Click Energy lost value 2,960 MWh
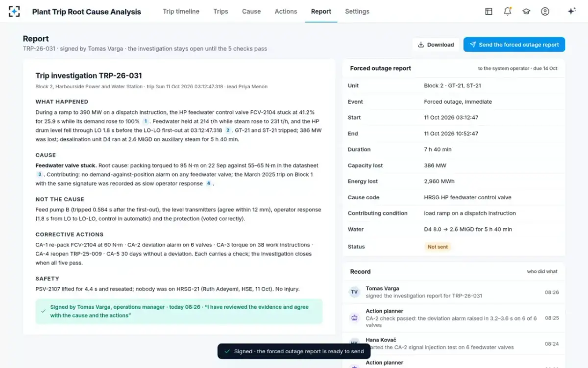588x368 pixels. pyautogui.click(x=439, y=181)
